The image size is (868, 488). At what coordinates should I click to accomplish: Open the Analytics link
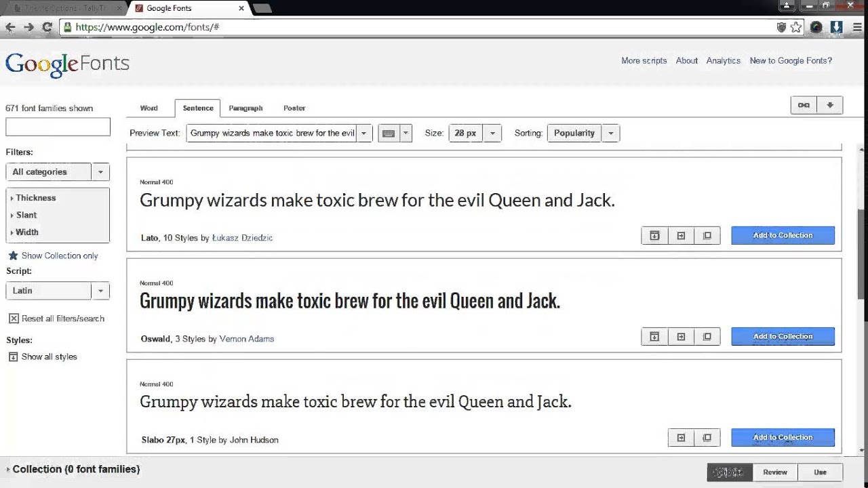(x=724, y=60)
